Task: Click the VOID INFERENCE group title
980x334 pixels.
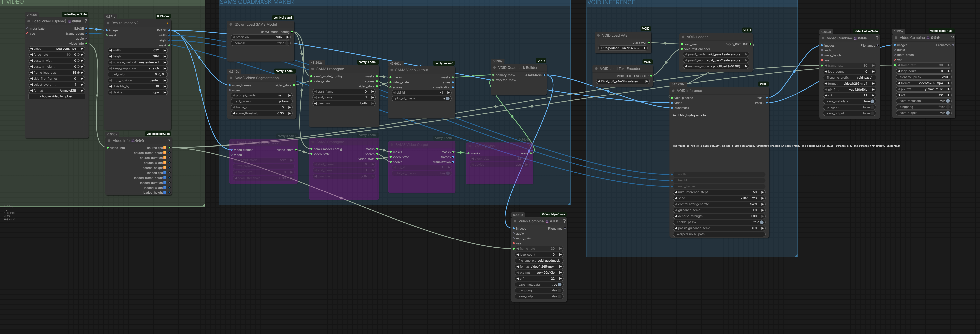Action: (611, 3)
